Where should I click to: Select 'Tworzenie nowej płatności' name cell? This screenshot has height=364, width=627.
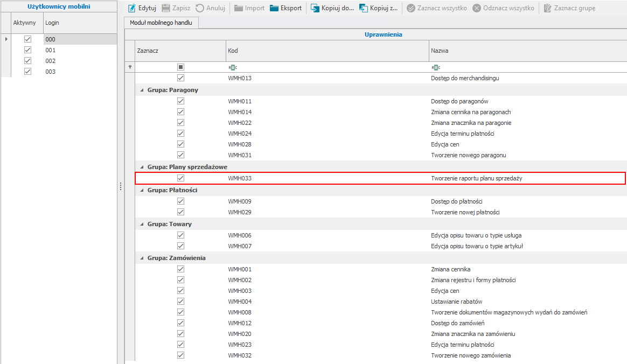click(528, 212)
